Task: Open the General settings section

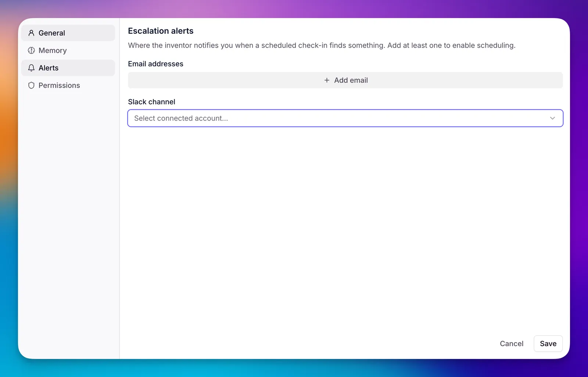Action: pyautogui.click(x=68, y=33)
